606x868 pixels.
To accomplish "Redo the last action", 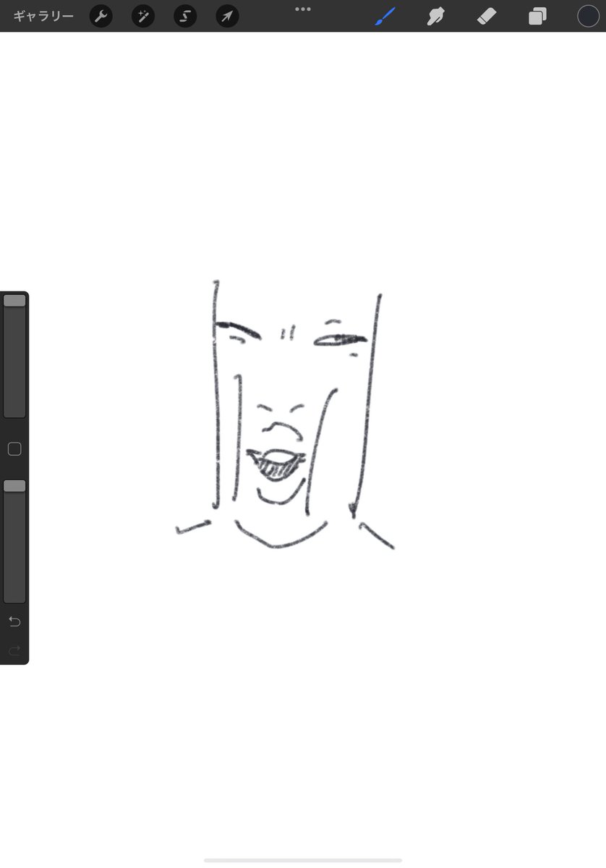I will [x=14, y=651].
